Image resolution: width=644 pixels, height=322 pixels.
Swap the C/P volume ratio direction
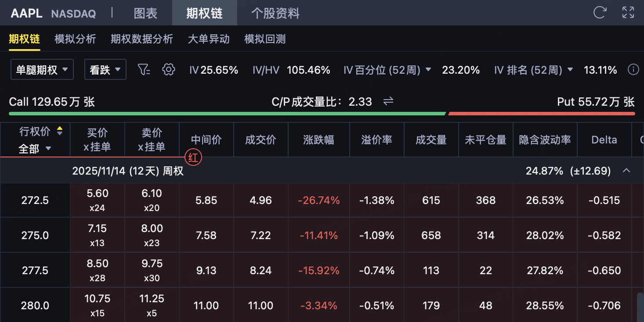tap(388, 102)
